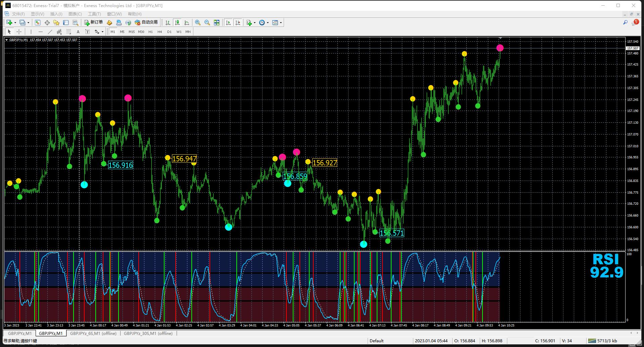Image resolution: width=644 pixels, height=347 pixels.
Task: Expand the indicators list dropdown arrow
Action: [x=255, y=23]
